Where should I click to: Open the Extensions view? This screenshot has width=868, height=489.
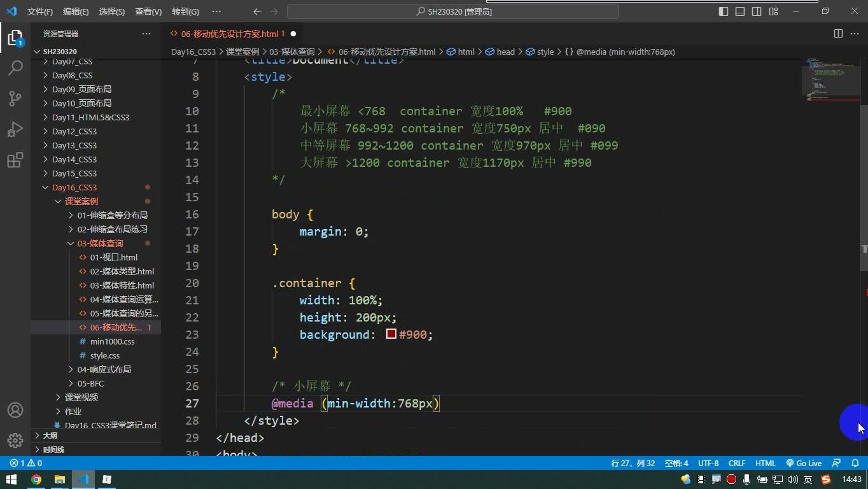point(15,160)
